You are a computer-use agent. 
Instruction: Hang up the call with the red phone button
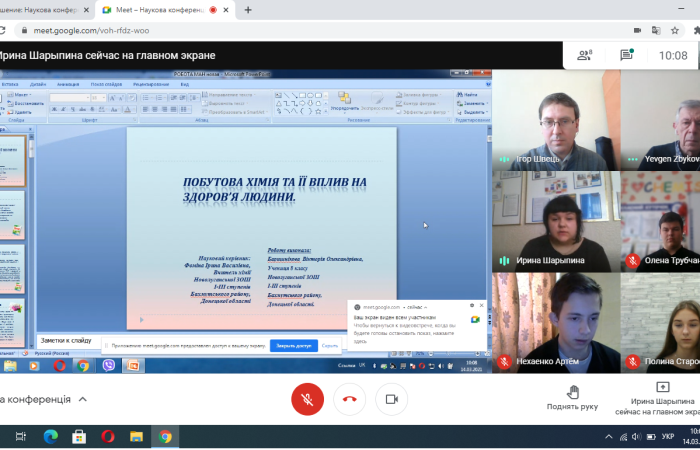click(x=350, y=399)
